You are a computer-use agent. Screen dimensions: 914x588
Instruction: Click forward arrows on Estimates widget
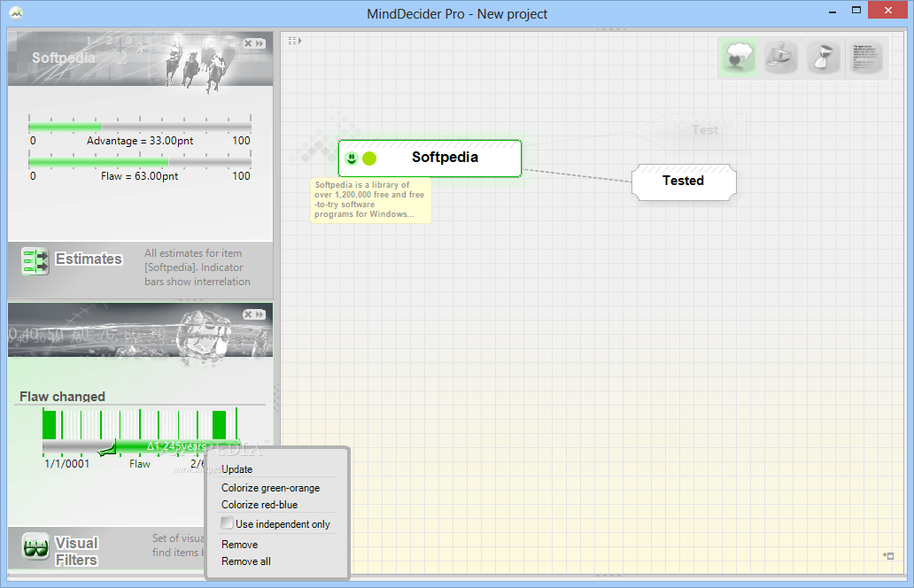[x=260, y=43]
